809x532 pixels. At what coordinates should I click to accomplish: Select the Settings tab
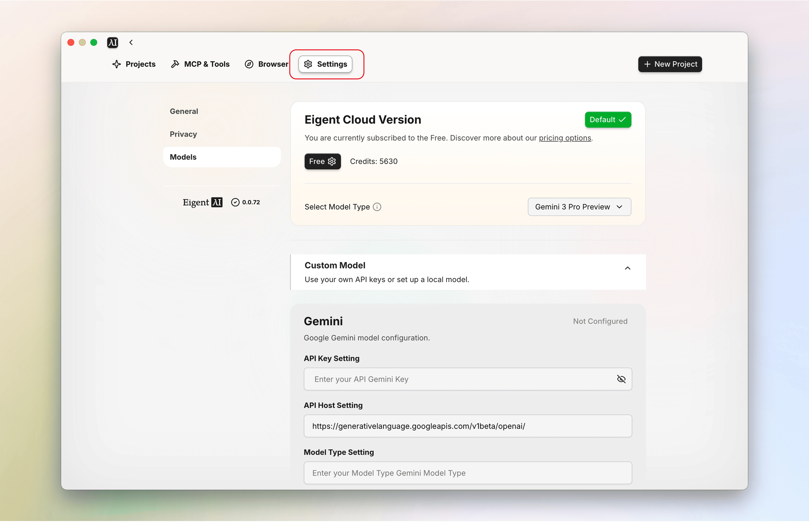325,64
